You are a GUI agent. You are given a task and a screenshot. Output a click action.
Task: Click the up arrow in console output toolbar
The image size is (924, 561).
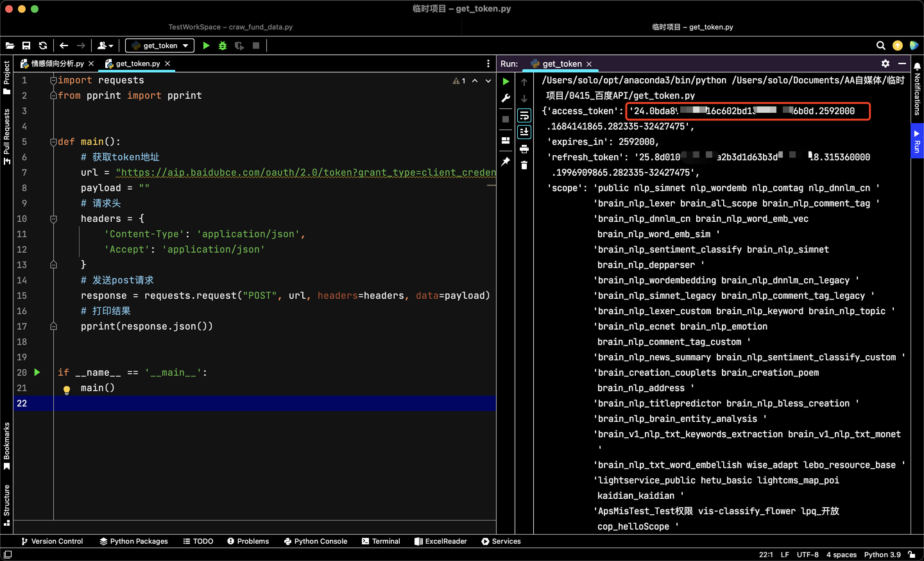pos(524,82)
